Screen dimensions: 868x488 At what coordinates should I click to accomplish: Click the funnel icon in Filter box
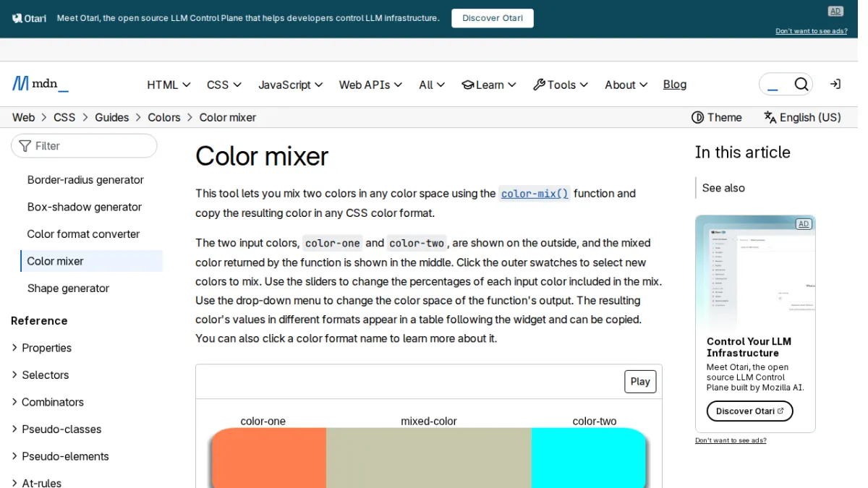(x=25, y=146)
